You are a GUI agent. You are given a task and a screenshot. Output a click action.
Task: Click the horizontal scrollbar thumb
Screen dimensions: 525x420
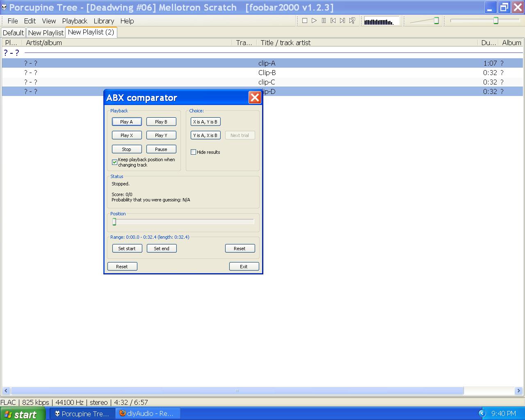[237, 391]
